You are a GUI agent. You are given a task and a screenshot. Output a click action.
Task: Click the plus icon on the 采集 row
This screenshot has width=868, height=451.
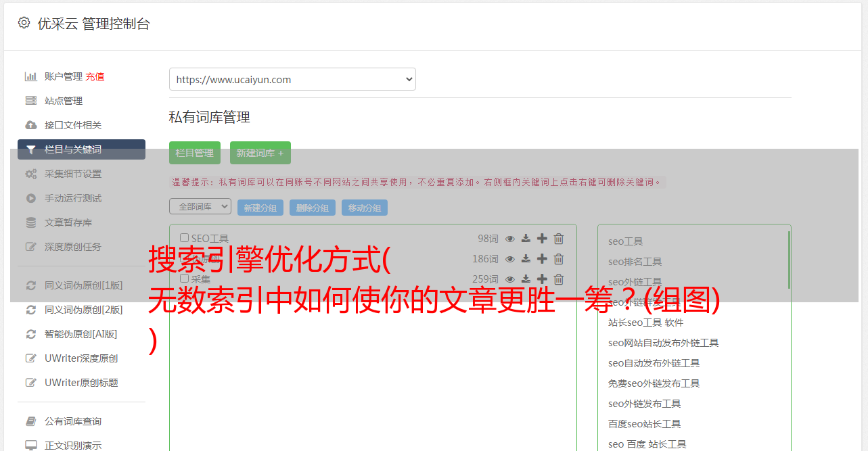(x=542, y=279)
